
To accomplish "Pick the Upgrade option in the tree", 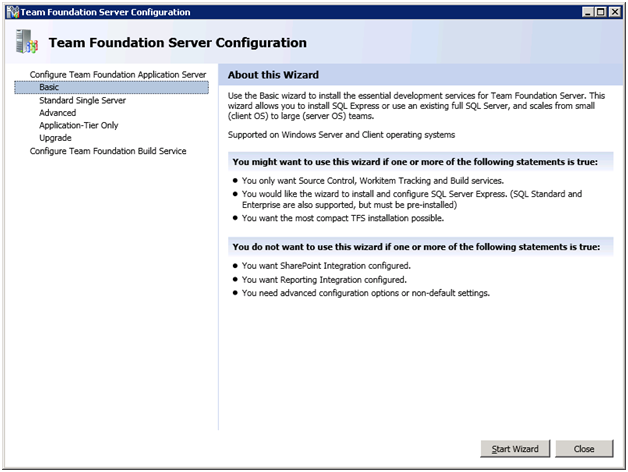I will point(55,138).
